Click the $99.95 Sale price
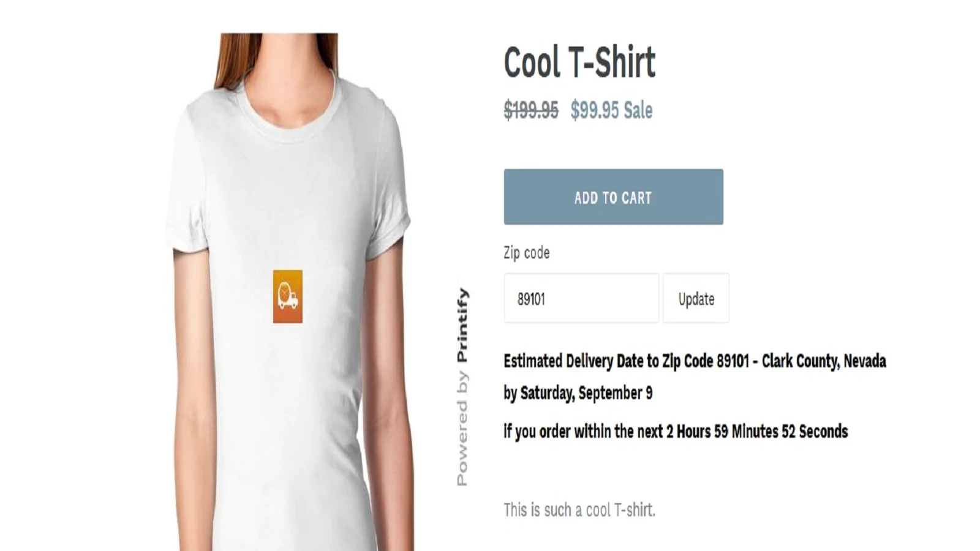This screenshot has height=551, width=980. [611, 110]
